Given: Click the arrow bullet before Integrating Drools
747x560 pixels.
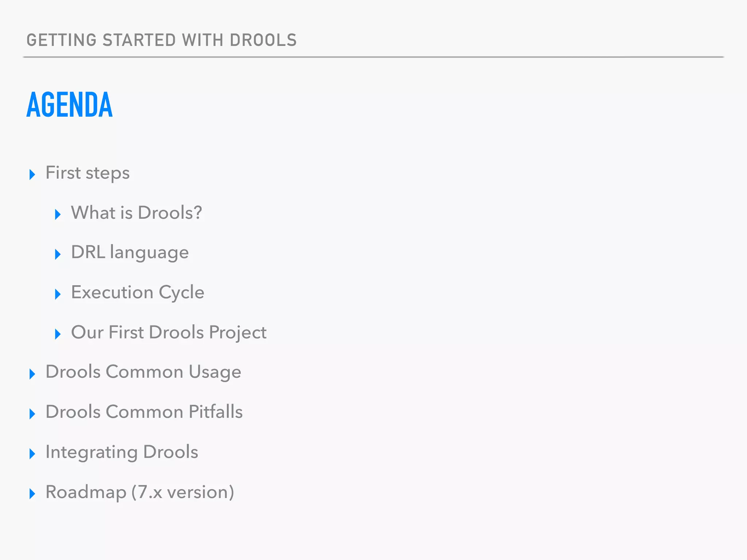Looking at the screenshot, I should (x=32, y=454).
